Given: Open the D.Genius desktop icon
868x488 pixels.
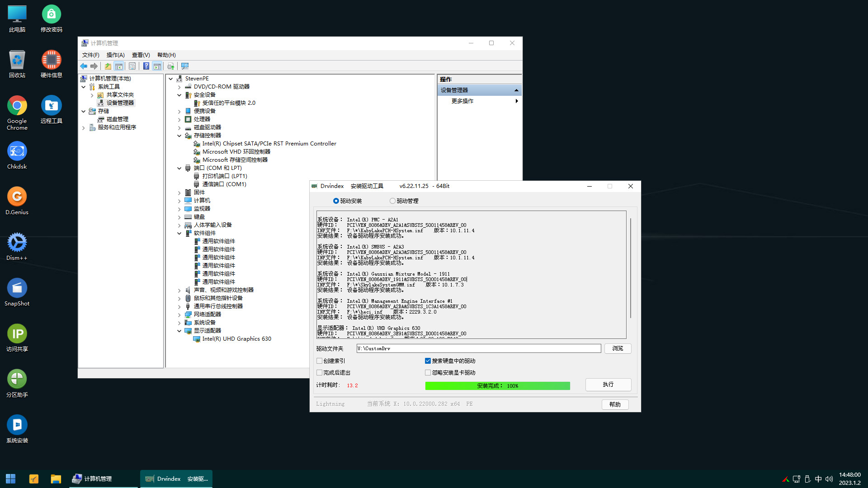Looking at the screenshot, I should [x=17, y=201].
